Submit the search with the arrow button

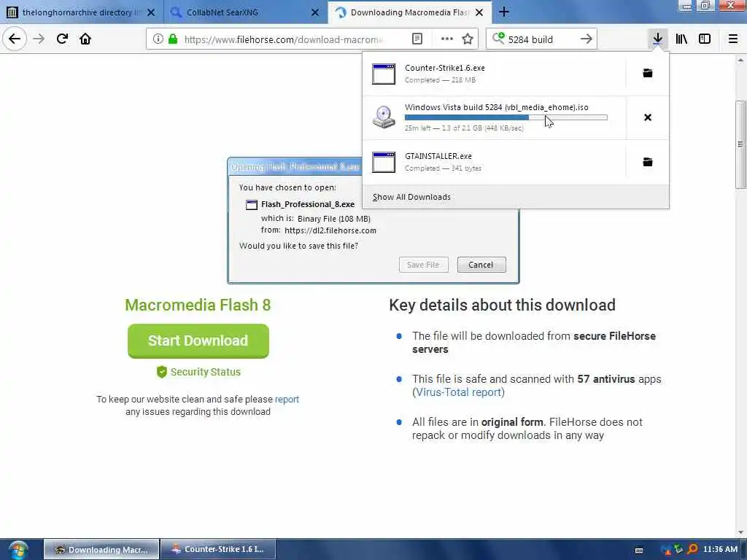coord(586,39)
